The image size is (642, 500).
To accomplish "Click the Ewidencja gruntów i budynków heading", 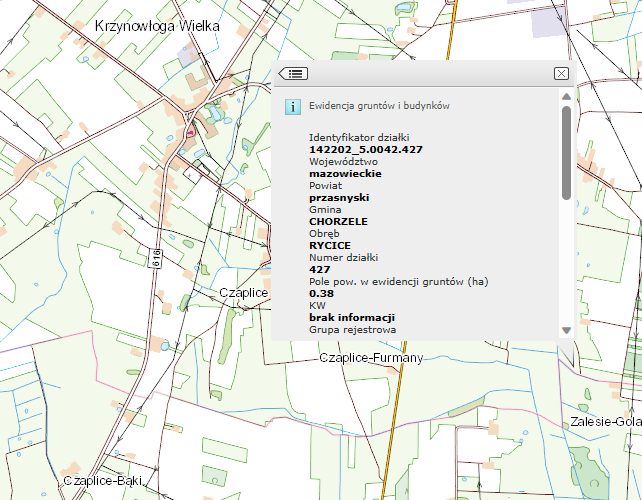I will tap(378, 105).
